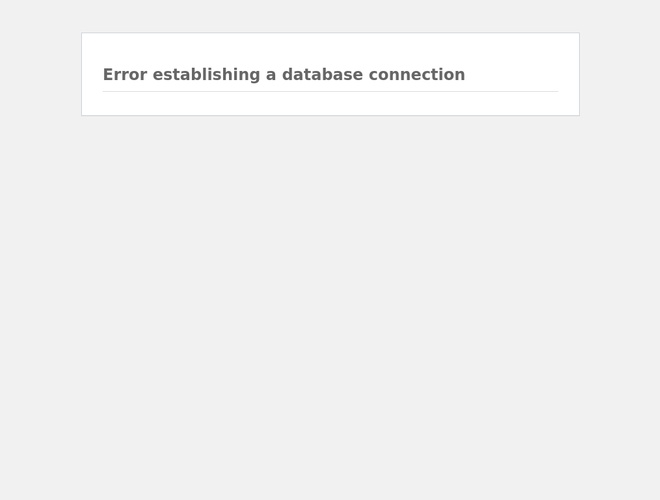
Task: Click the top border of the error box
Action: click(330, 33)
